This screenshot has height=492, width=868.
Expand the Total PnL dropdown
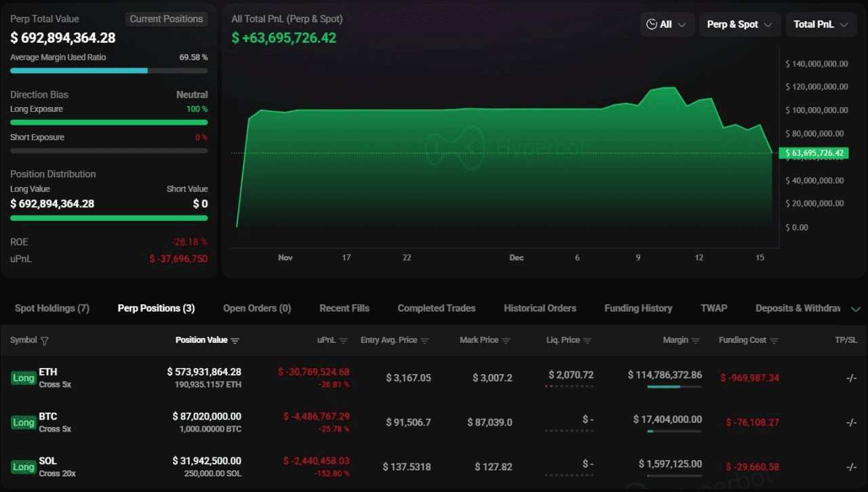(x=821, y=24)
